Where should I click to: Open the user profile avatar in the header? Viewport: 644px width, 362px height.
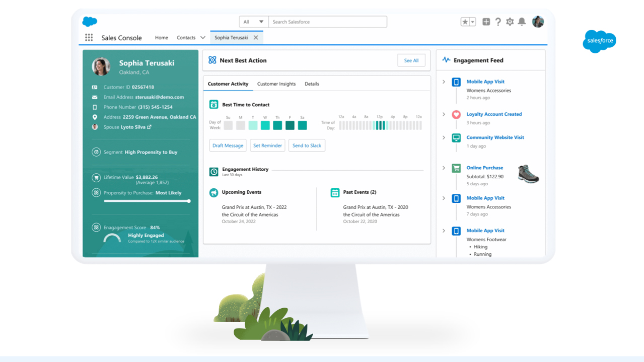538,22
